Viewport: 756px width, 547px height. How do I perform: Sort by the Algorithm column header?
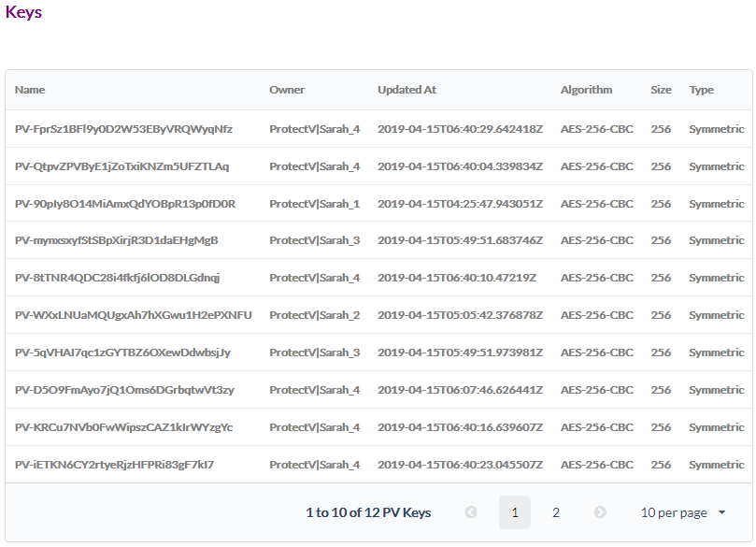tap(586, 90)
